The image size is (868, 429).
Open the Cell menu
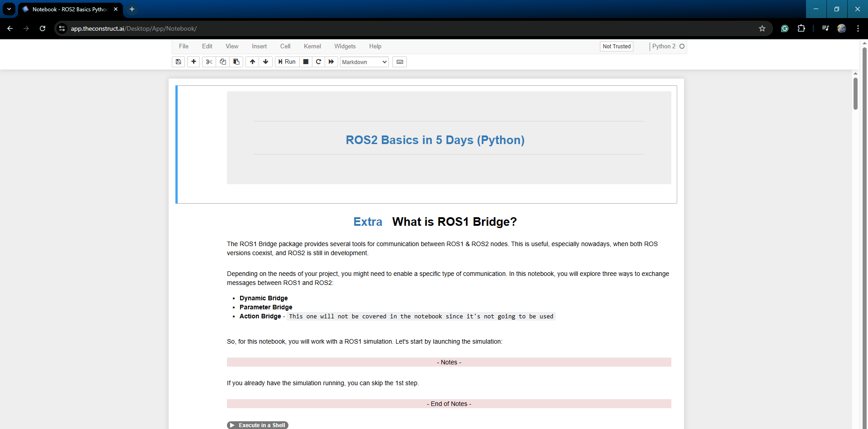pyautogui.click(x=285, y=46)
